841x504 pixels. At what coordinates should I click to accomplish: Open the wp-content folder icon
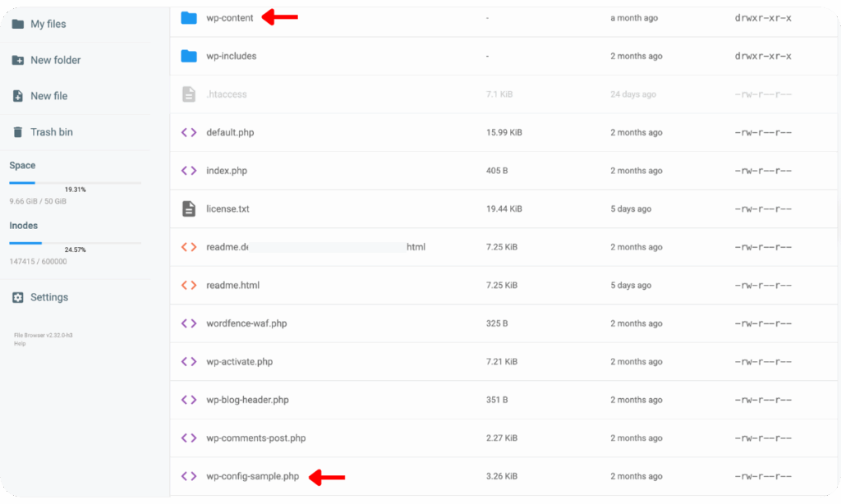[190, 17]
